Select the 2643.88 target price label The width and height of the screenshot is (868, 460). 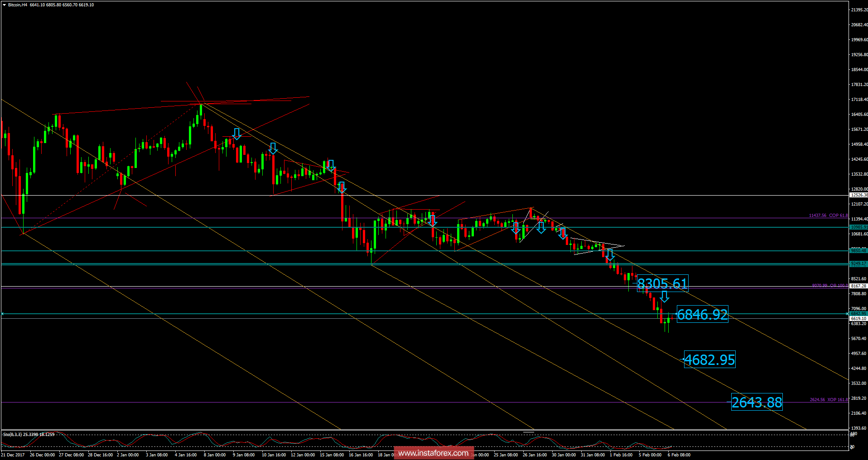click(757, 402)
